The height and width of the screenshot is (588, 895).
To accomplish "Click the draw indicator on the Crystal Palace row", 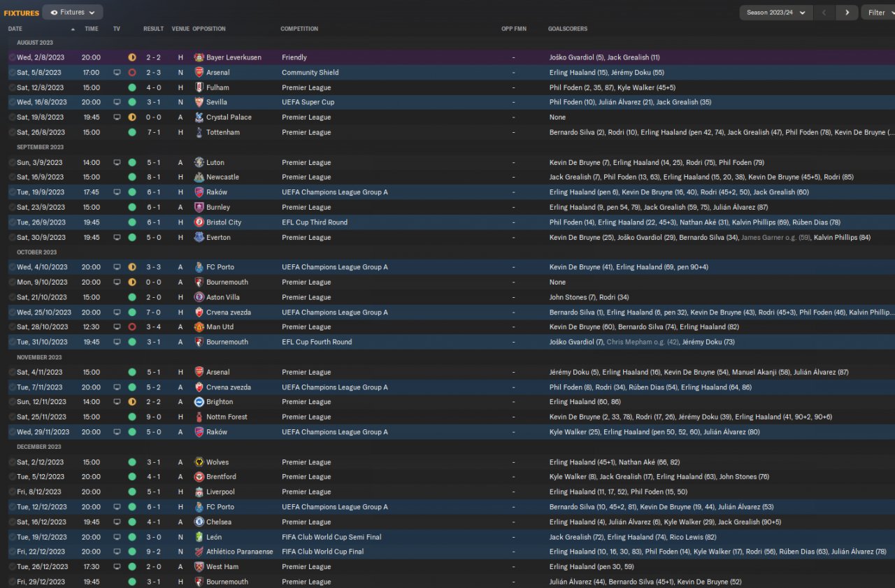I will [132, 117].
